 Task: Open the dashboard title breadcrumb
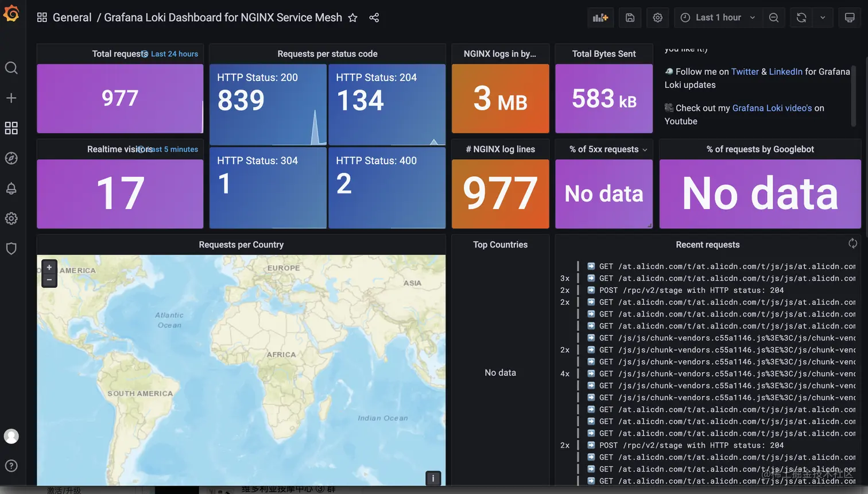click(x=223, y=18)
